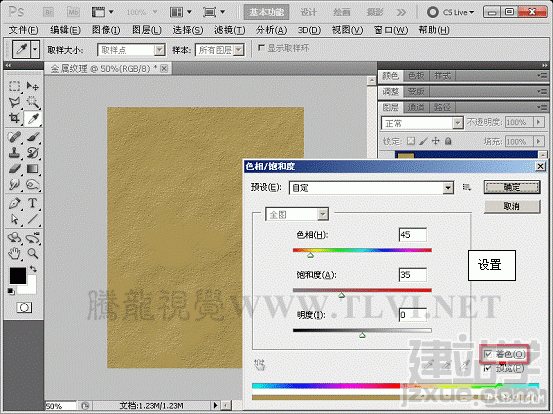Select the Pen tool
This screenshot has width=553, height=414.
pos(14,203)
